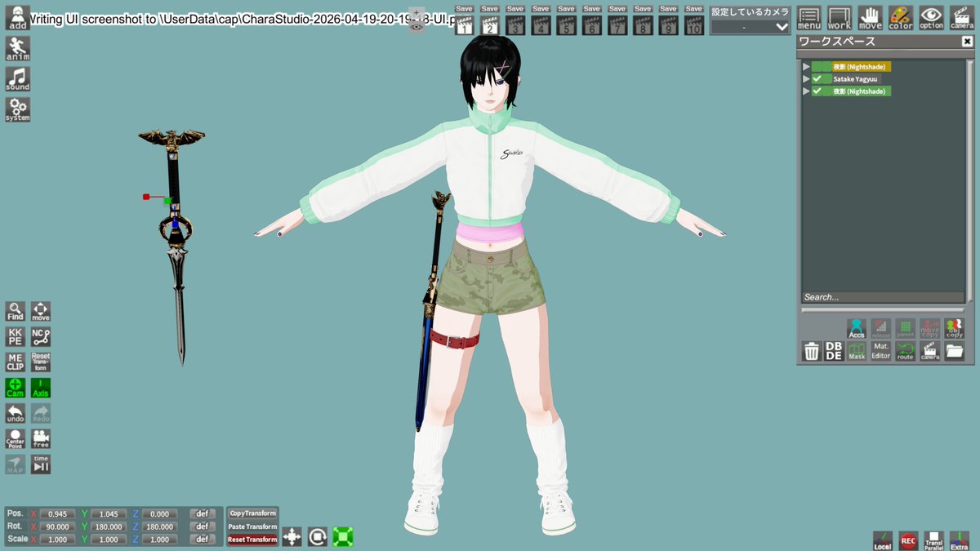Click the Extra icon at bottom right
The image size is (980, 551).
(x=960, y=540)
